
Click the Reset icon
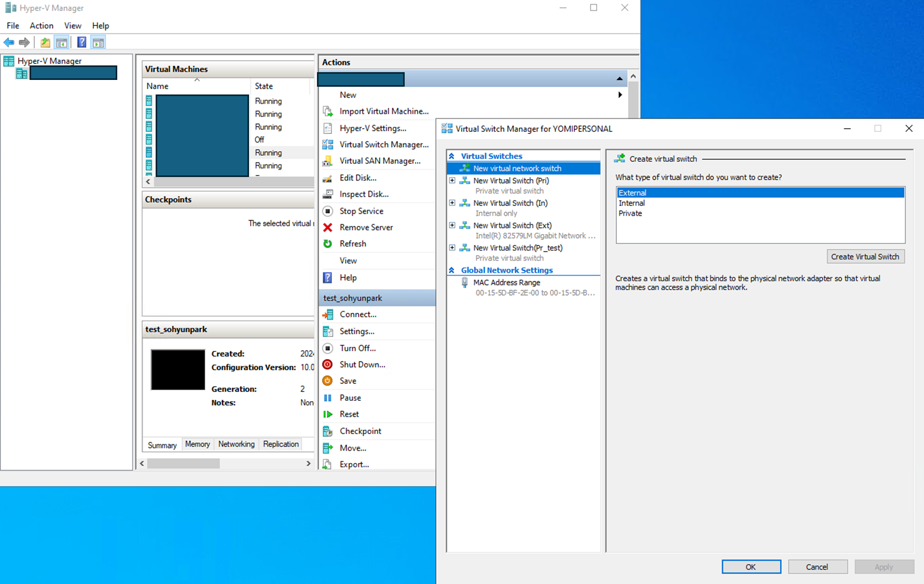[328, 414]
